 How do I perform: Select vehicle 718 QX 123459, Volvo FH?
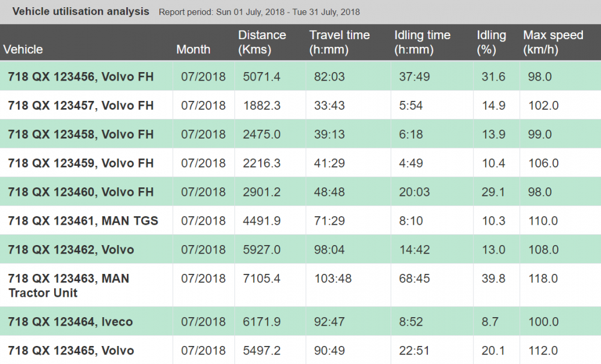[x=81, y=163]
